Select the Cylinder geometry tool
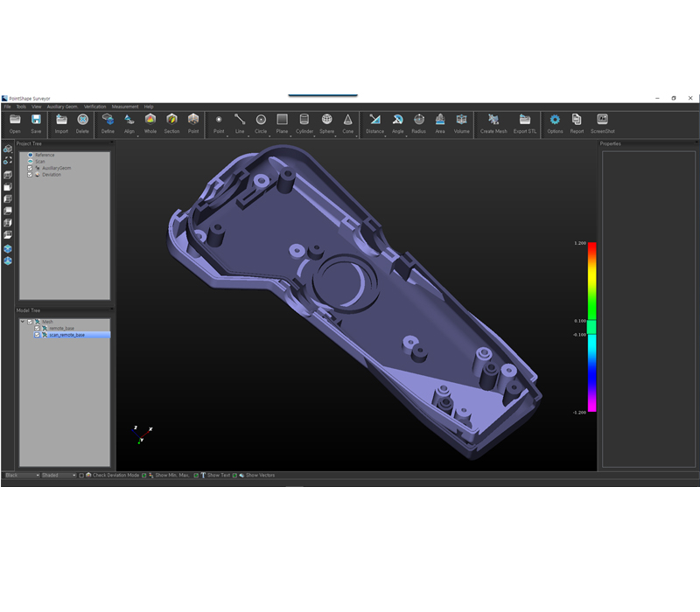The image size is (700, 612). click(304, 122)
